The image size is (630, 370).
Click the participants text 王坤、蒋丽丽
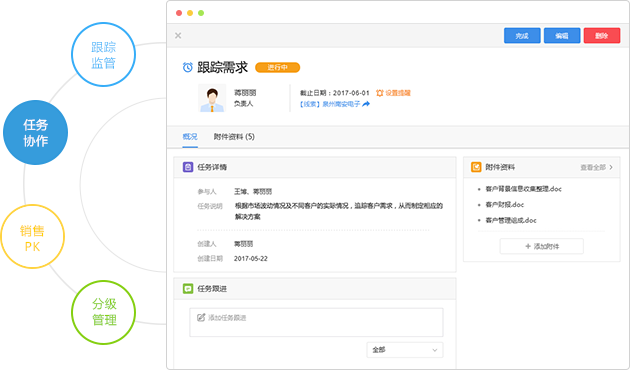coord(253,192)
